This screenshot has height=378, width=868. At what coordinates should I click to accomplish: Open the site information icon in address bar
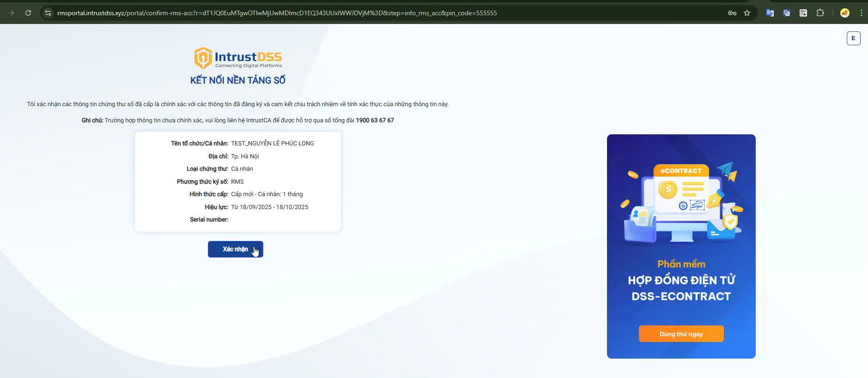coord(48,13)
